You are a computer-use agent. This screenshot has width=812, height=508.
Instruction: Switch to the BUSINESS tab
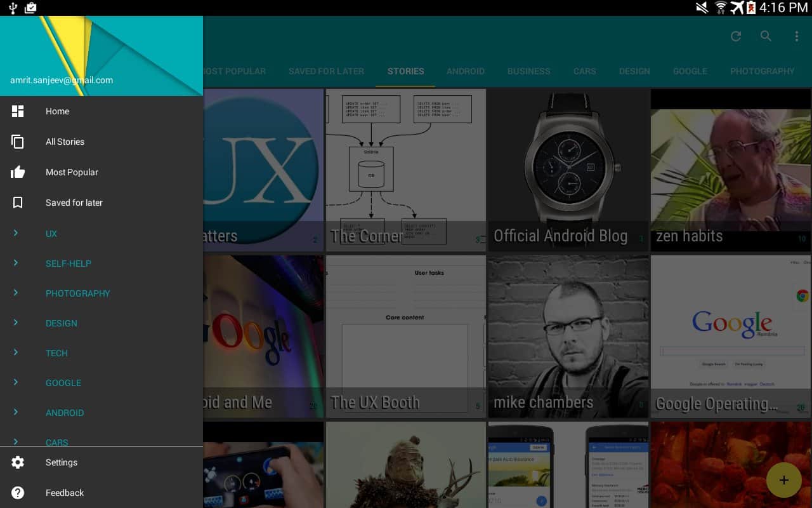pos(528,71)
